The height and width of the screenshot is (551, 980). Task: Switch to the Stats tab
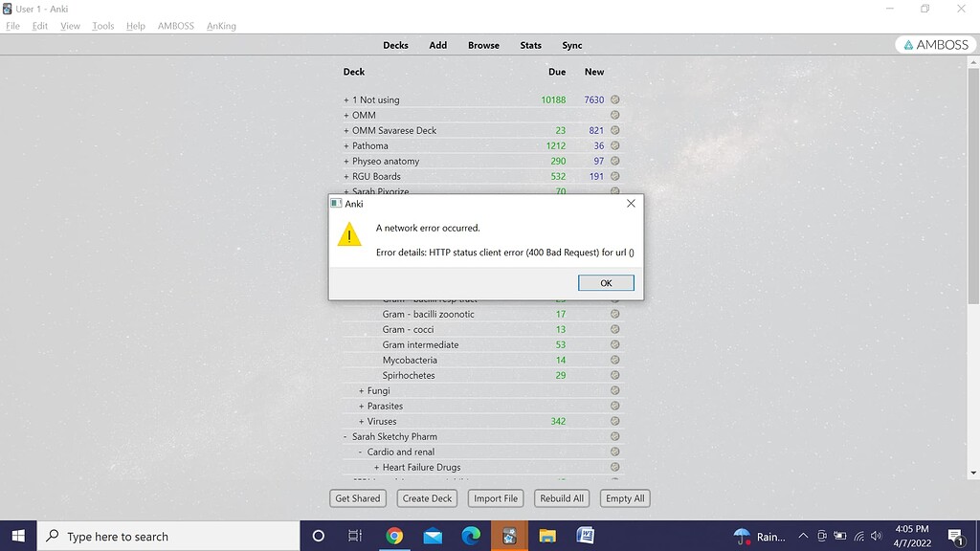click(x=530, y=45)
